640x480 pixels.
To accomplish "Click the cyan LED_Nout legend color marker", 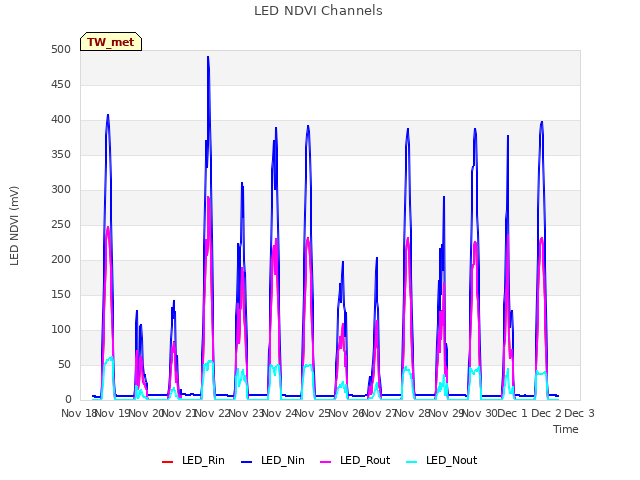I will point(412,462).
